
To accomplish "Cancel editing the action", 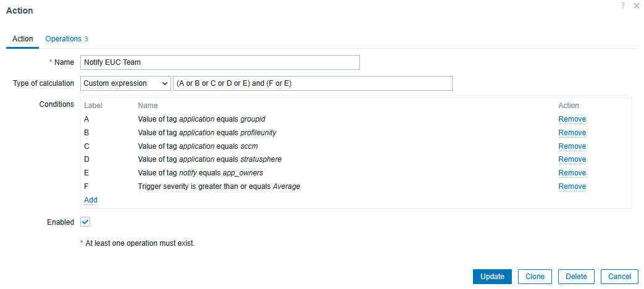I will pos(619,277).
